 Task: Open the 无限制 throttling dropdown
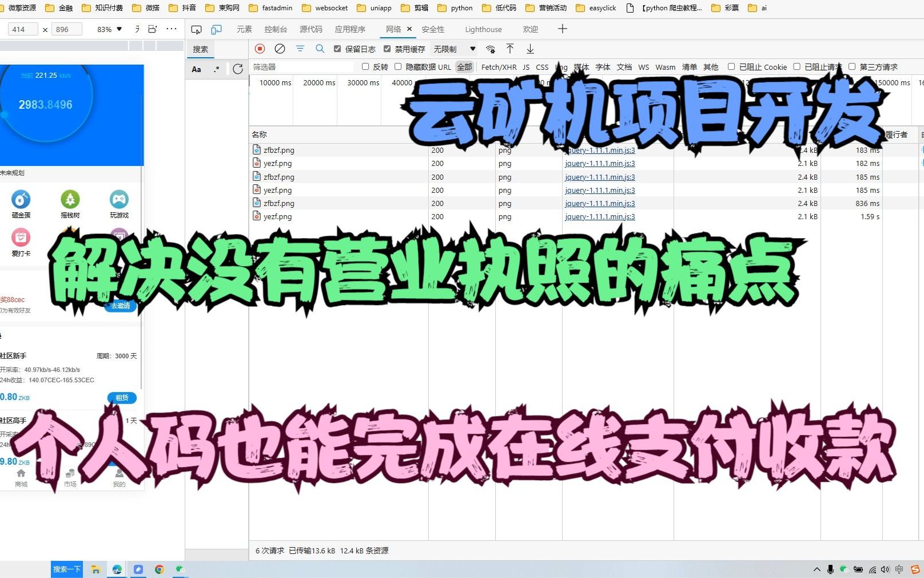pyautogui.click(x=455, y=49)
